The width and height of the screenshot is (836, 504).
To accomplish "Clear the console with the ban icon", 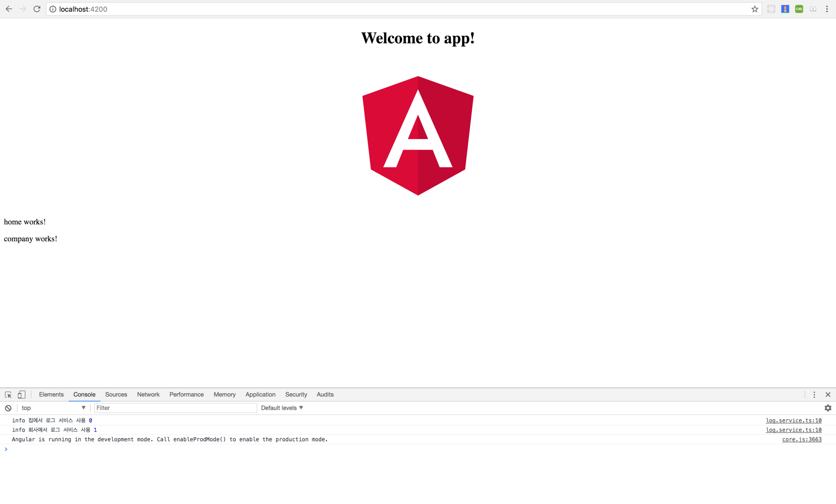I will 8,408.
